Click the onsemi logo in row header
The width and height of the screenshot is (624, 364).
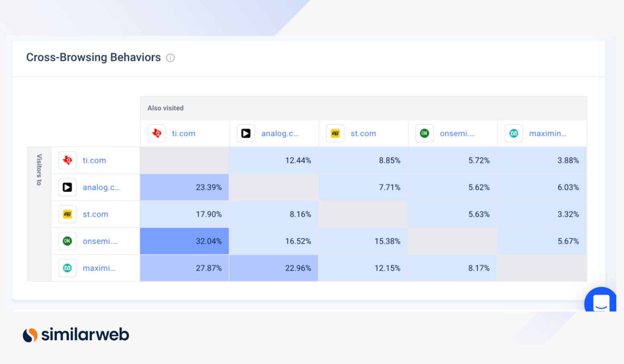click(x=67, y=241)
